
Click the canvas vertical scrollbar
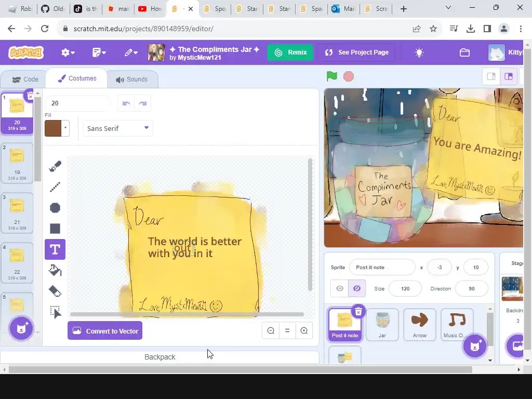310,224
